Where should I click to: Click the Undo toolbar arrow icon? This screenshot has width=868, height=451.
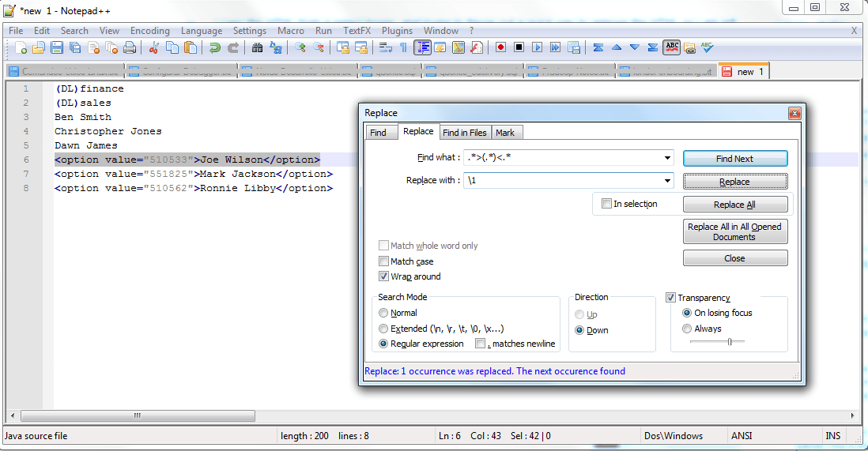click(x=215, y=47)
